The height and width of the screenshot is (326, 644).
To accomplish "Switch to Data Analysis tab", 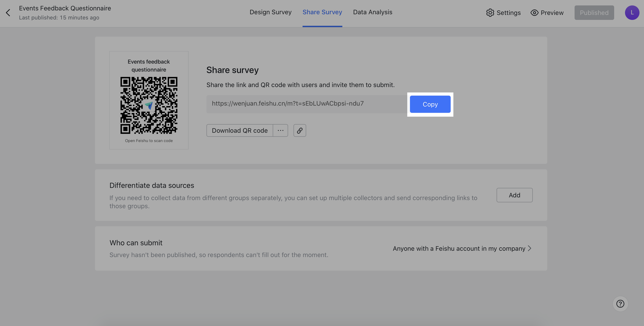I will [x=372, y=12].
